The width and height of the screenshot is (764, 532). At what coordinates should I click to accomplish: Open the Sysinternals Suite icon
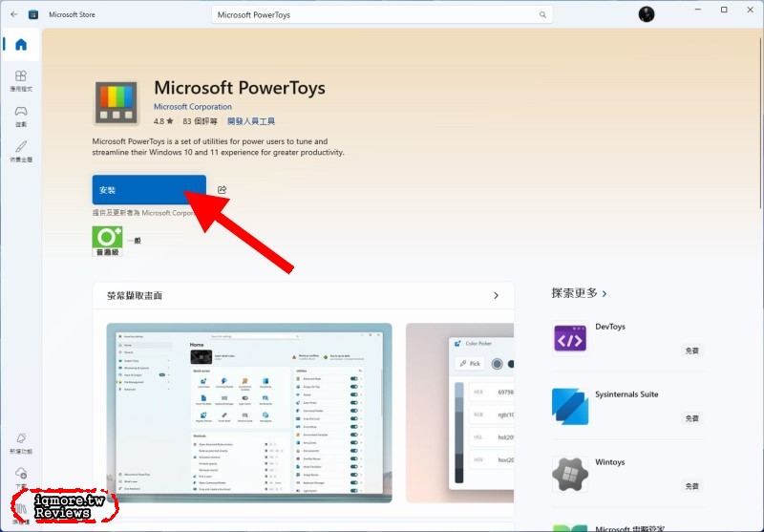[x=570, y=406]
